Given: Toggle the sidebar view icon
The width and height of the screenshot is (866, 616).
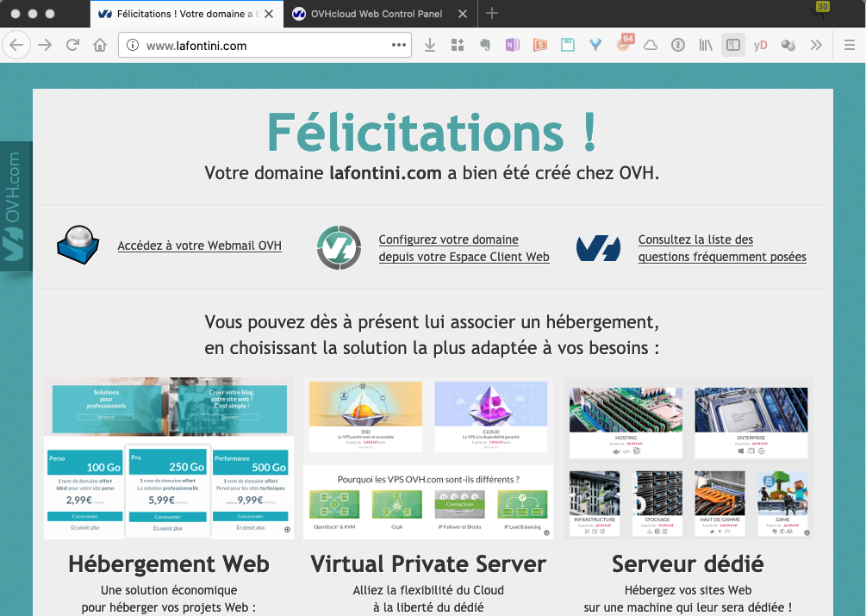Looking at the screenshot, I should click(732, 45).
